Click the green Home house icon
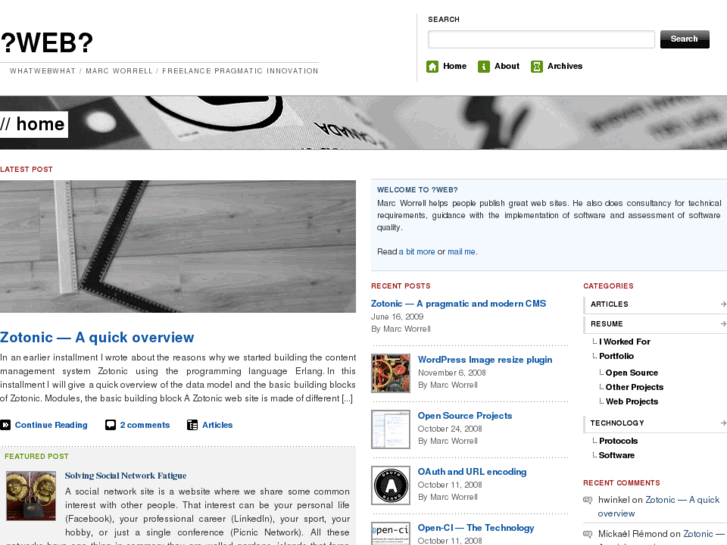727x545 pixels. pos(432,66)
